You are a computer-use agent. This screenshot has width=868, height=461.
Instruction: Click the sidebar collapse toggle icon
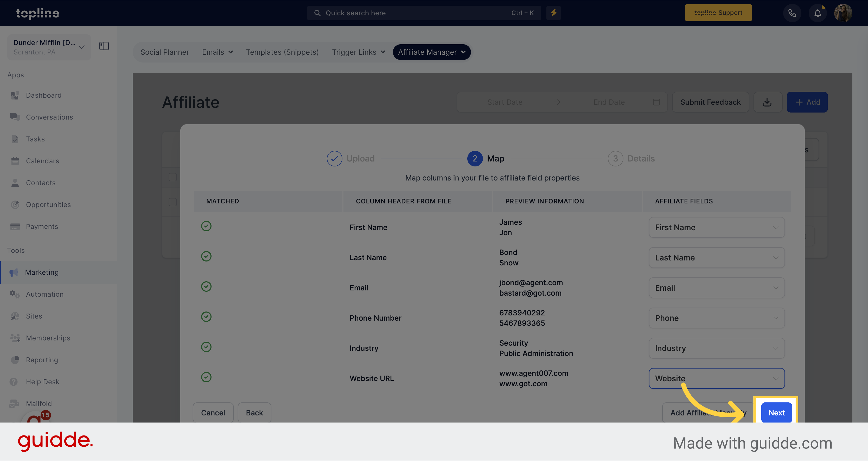click(x=104, y=46)
